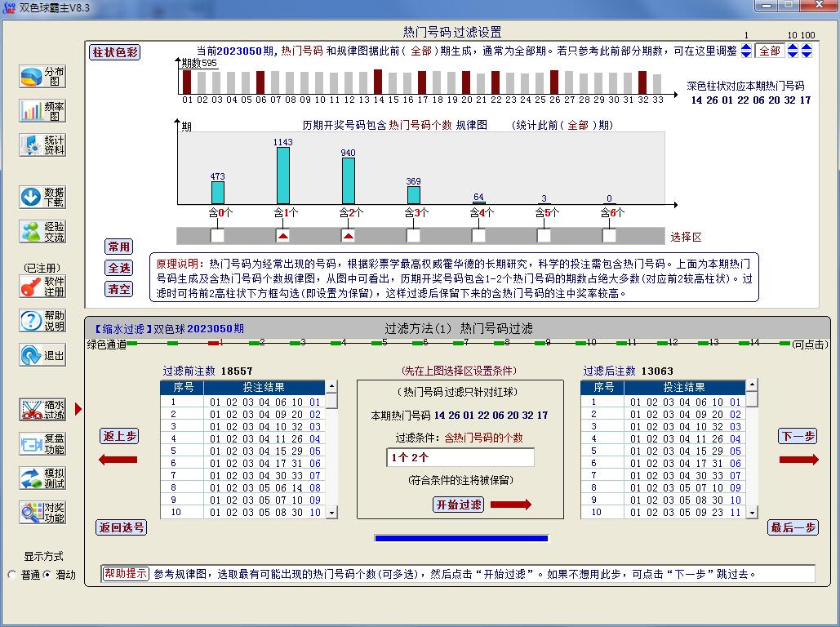Screen dimensions: 840x627
Task: Check the 含0个 selection box
Action: [217, 236]
